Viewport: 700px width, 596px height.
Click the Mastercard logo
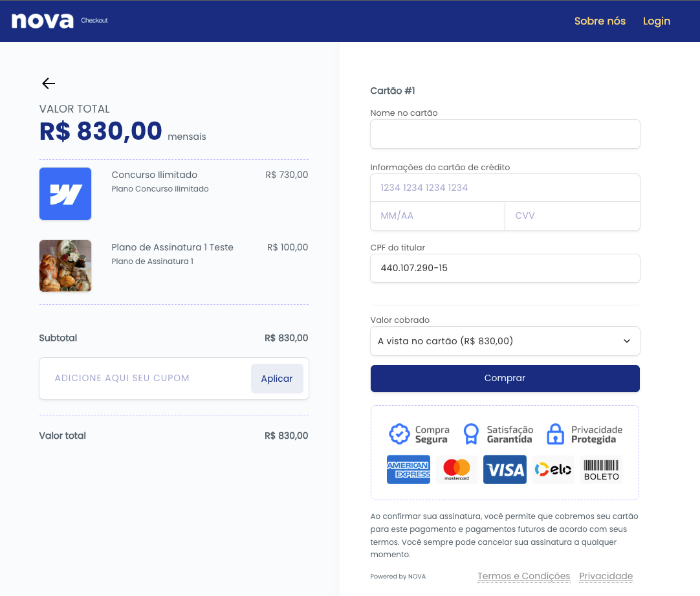(457, 470)
